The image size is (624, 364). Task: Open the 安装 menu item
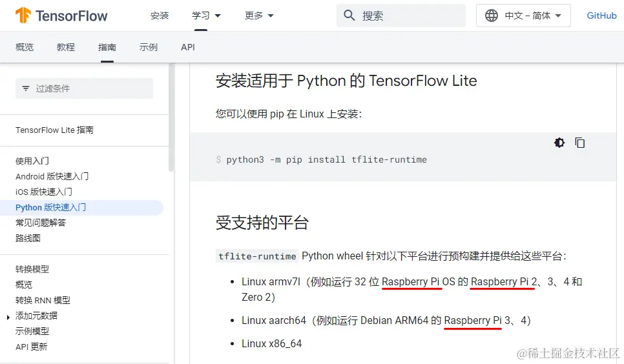[160, 15]
